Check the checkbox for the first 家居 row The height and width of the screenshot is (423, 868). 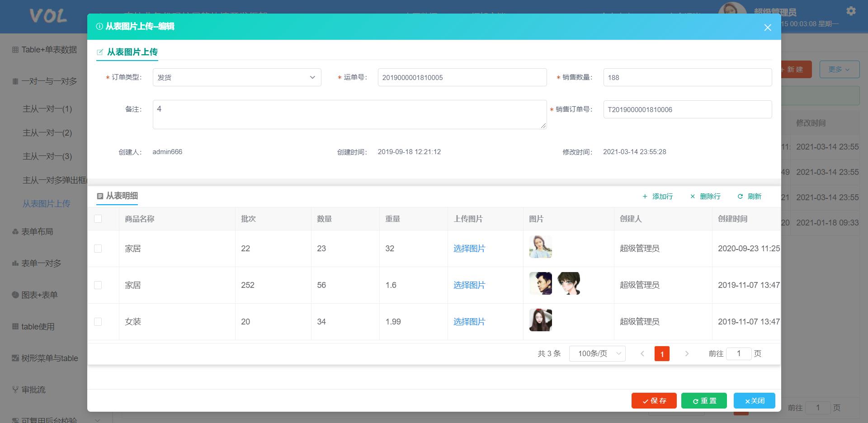click(98, 248)
